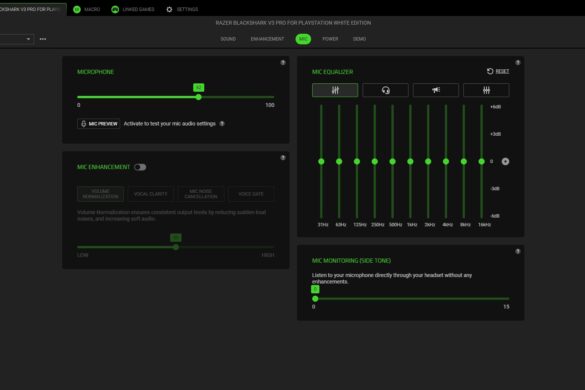Switch to the Power tab
585x390 pixels.
click(330, 39)
